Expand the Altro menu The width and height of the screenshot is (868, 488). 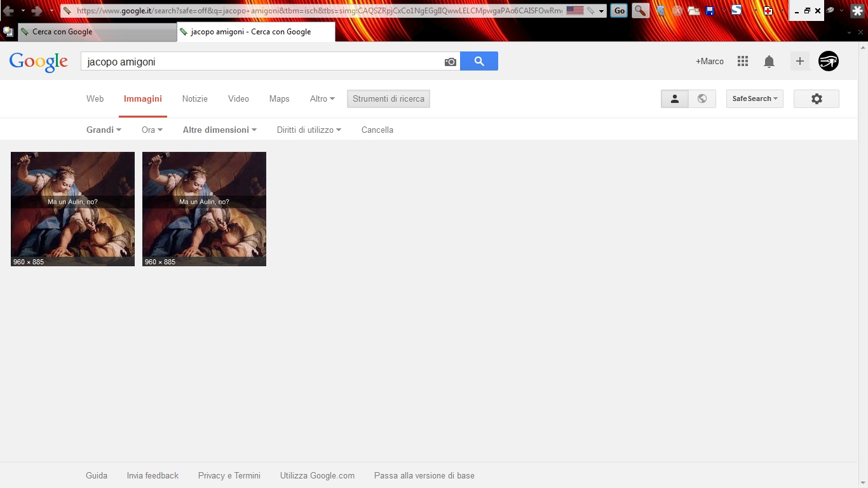tap(322, 98)
